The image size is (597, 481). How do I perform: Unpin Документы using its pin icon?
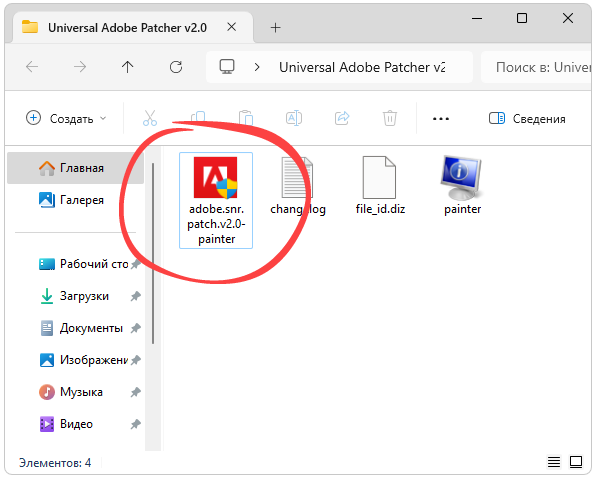point(136,328)
